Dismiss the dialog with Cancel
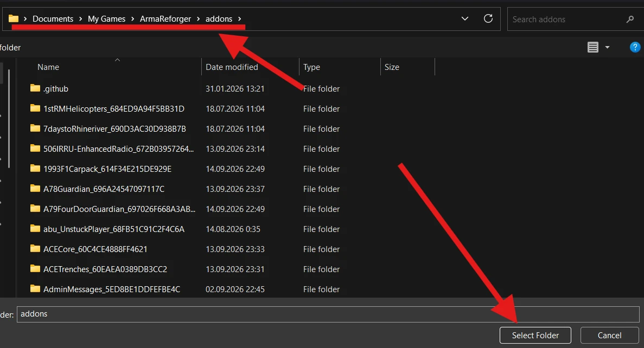Screen dimensions: 644x348 tap(609, 336)
